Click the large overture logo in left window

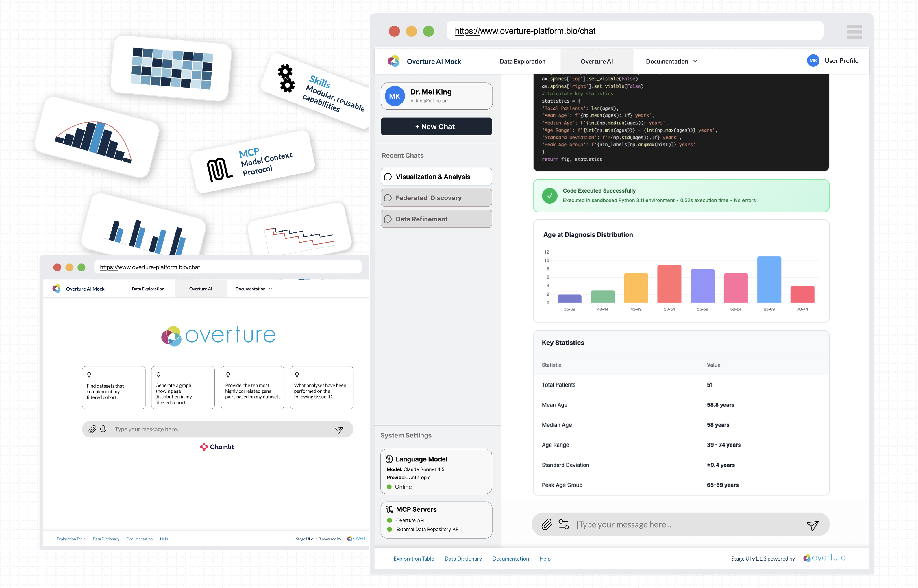pyautogui.click(x=218, y=336)
